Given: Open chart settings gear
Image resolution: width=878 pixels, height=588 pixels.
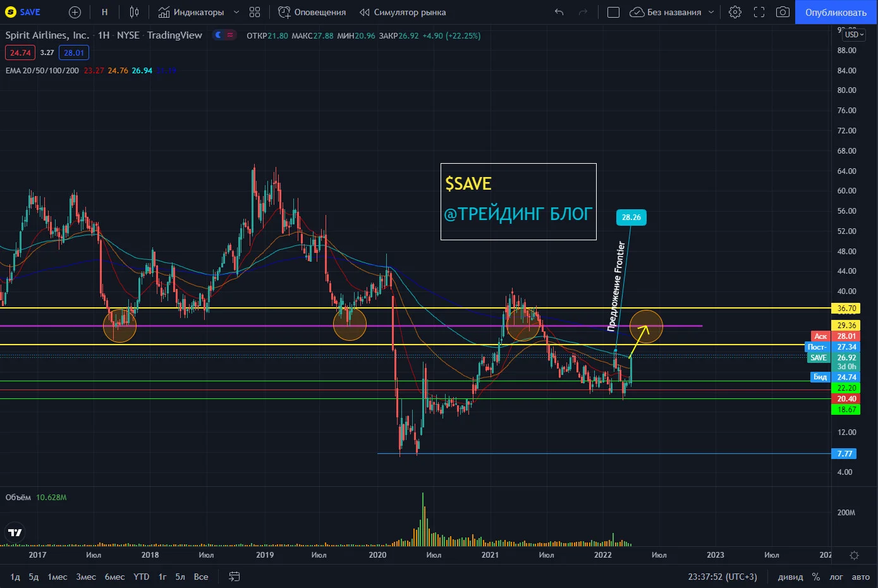Looking at the screenshot, I should [735, 12].
